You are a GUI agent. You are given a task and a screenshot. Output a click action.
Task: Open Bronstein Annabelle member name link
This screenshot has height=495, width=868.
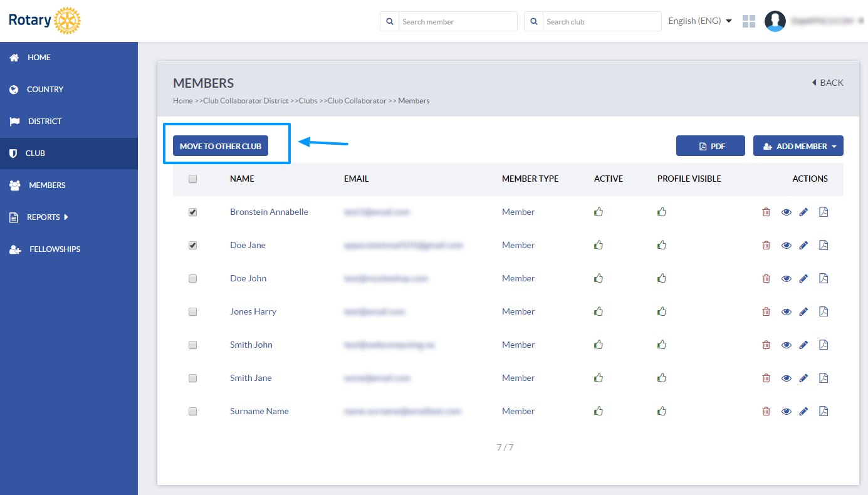click(269, 212)
